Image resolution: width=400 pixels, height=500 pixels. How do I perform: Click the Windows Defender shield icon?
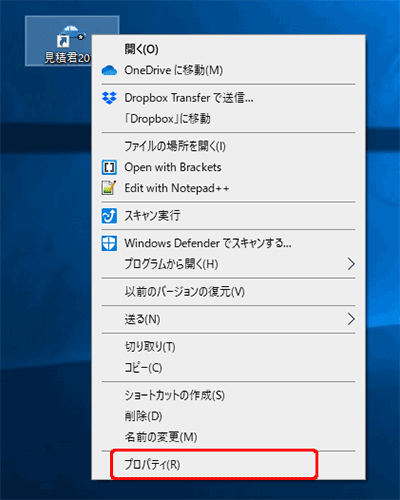point(109,243)
